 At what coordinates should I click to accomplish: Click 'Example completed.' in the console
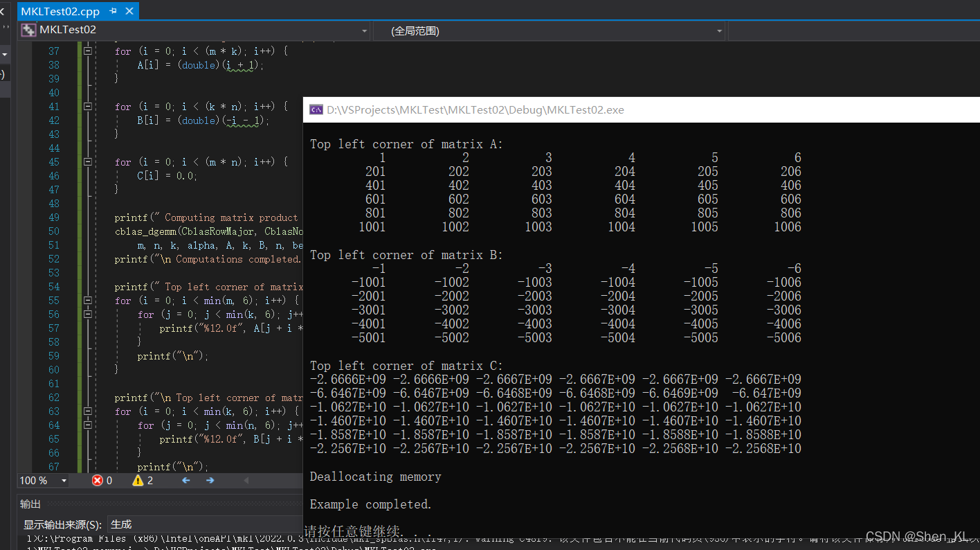coord(371,504)
